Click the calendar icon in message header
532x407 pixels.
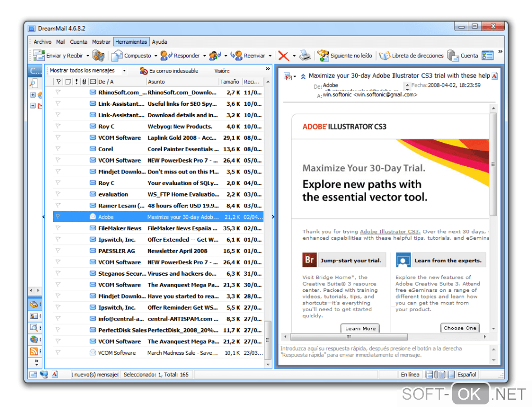coord(288,76)
